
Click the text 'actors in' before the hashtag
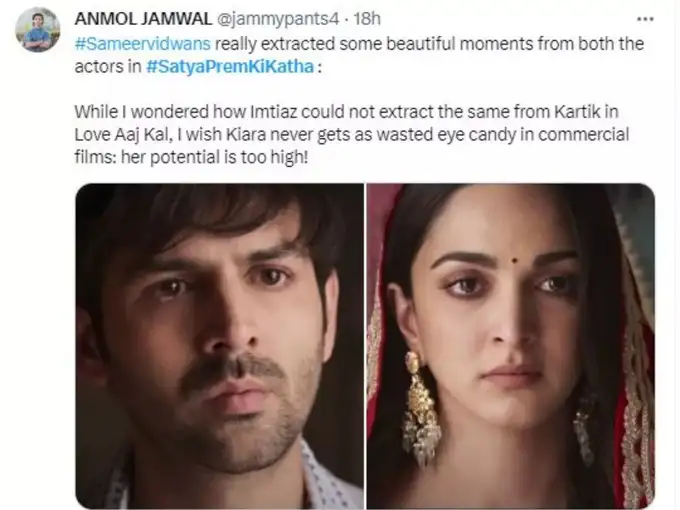coord(108,67)
